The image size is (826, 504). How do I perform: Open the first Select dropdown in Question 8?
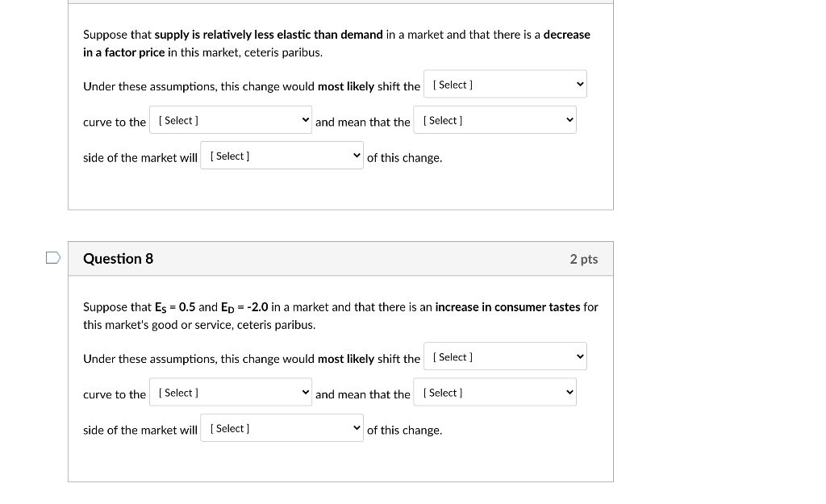coord(505,356)
